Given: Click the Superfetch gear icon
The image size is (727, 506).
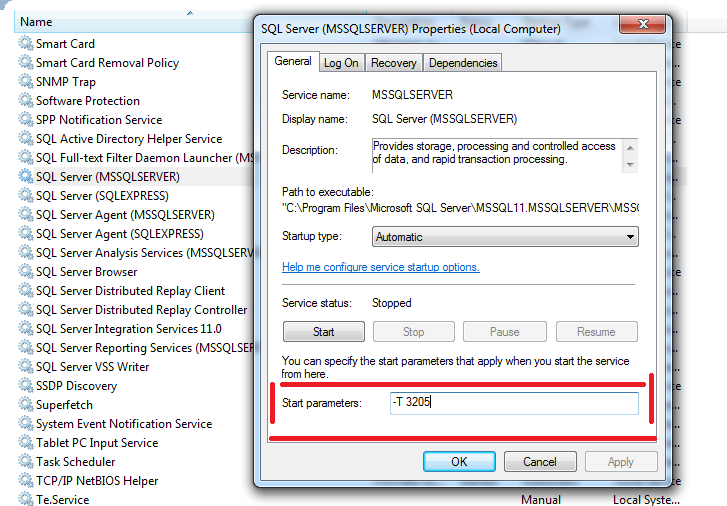Looking at the screenshot, I should (26, 404).
